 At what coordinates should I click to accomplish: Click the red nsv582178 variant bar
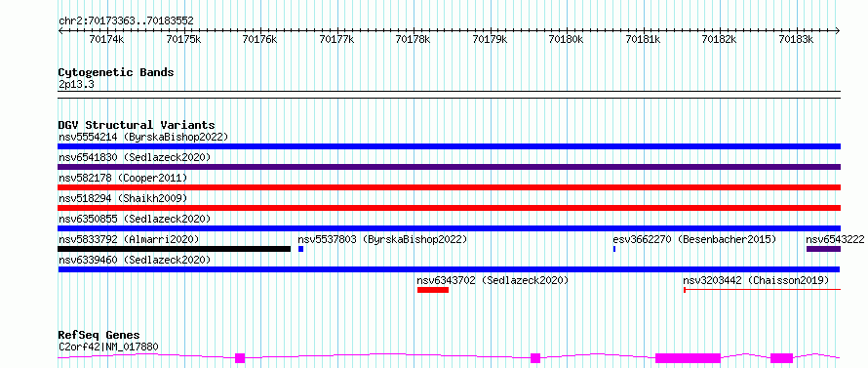449,187
